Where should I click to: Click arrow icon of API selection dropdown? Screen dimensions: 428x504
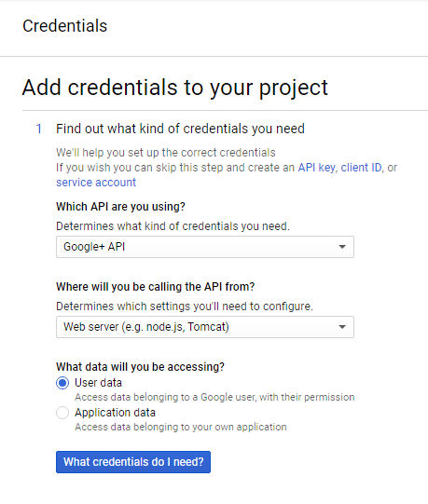pyautogui.click(x=342, y=247)
